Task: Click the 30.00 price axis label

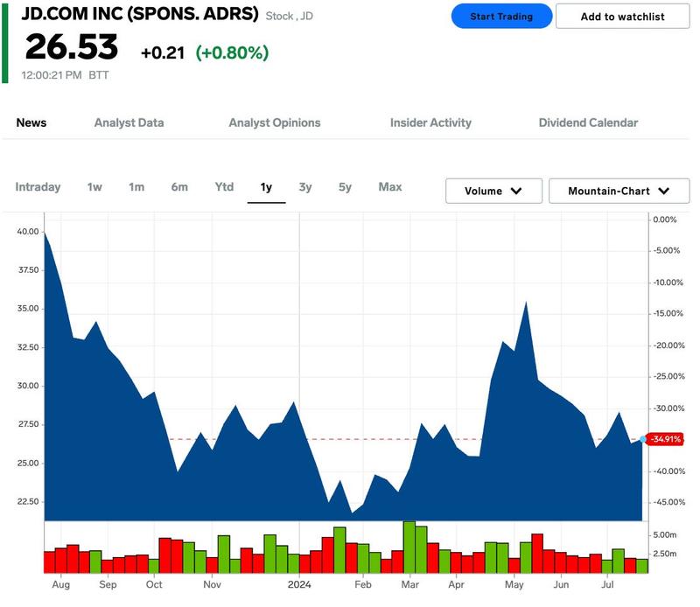Action: (28, 386)
